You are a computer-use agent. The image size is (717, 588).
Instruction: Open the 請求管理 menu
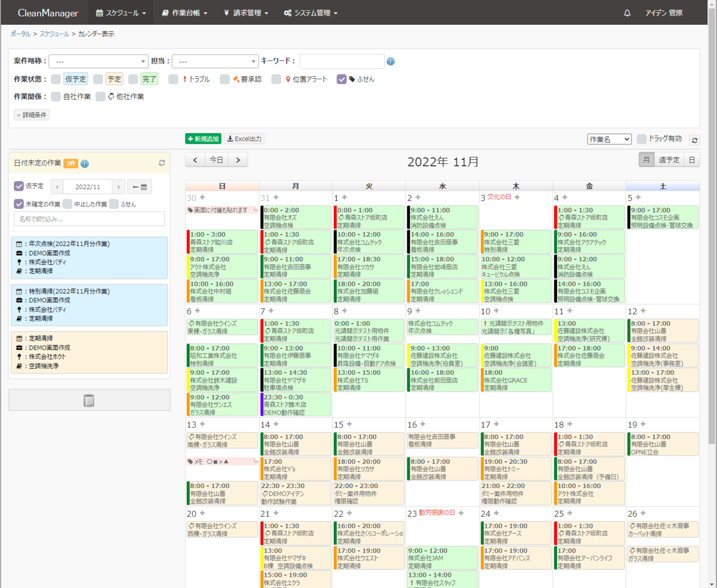click(246, 13)
